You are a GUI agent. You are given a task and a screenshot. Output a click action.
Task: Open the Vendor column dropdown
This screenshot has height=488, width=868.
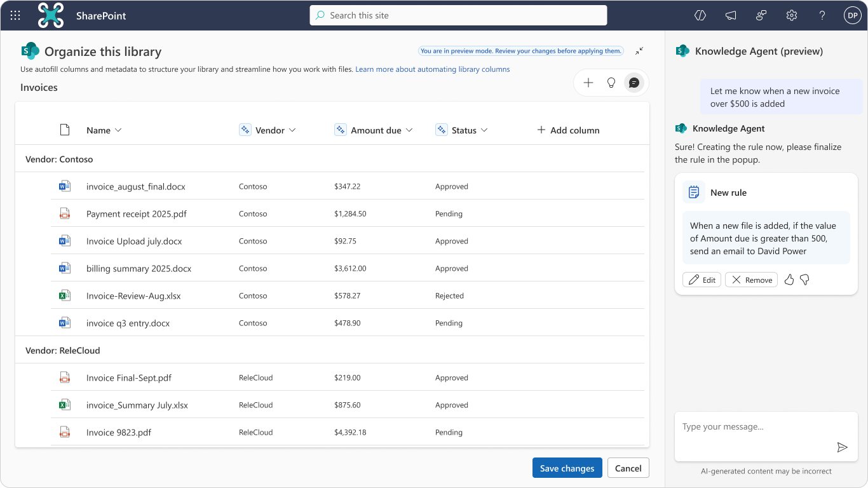[x=292, y=130]
